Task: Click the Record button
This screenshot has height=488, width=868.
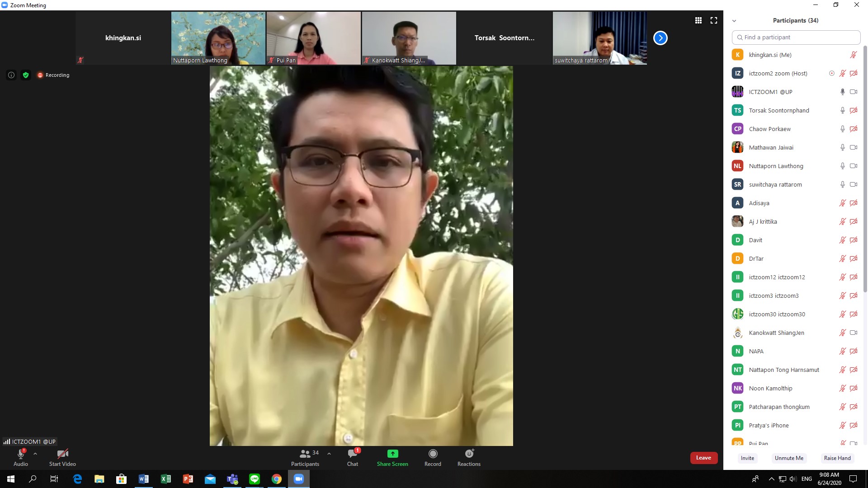Action: coord(433,457)
